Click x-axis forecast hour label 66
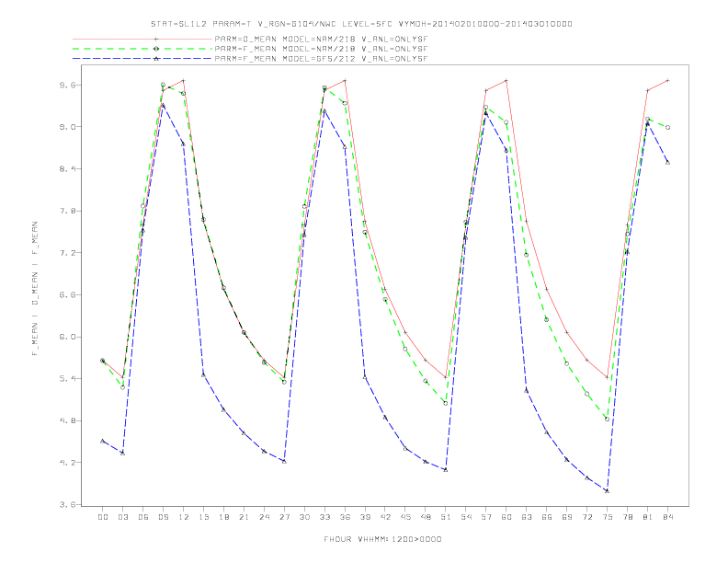This screenshot has height=563, width=728. click(x=547, y=517)
